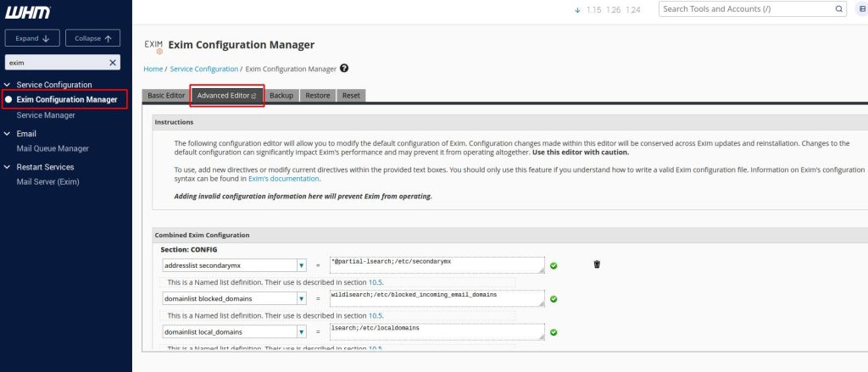Collapse the Restart Services section
868x372 pixels.
click(x=8, y=167)
